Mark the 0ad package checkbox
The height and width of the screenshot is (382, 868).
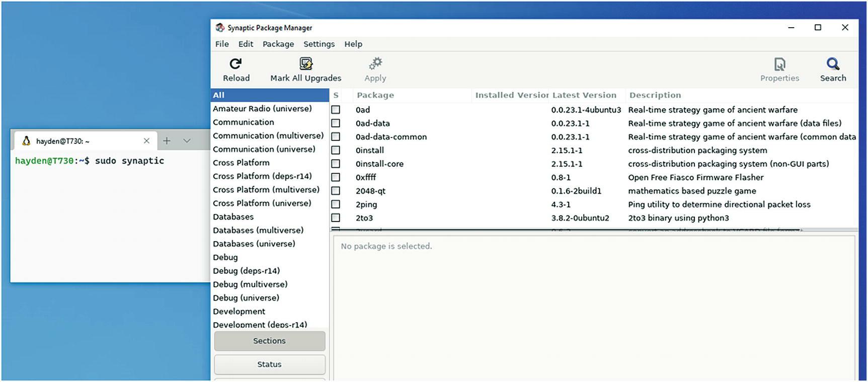[x=336, y=110]
